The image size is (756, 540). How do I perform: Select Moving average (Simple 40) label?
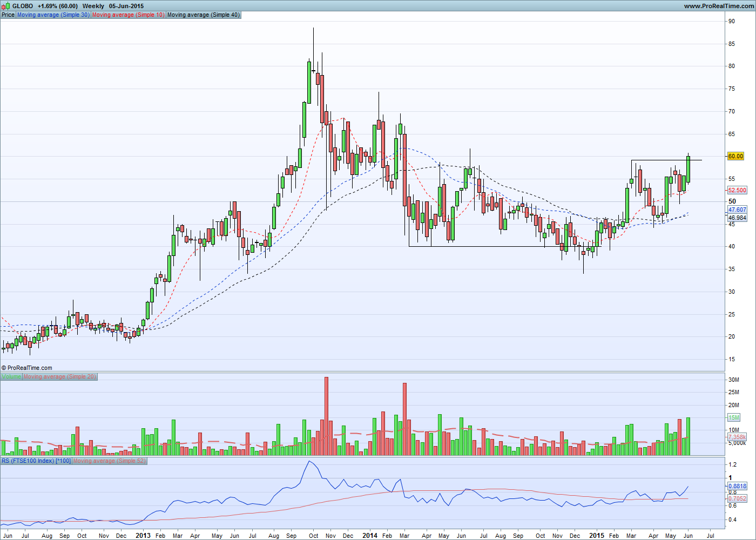(204, 15)
